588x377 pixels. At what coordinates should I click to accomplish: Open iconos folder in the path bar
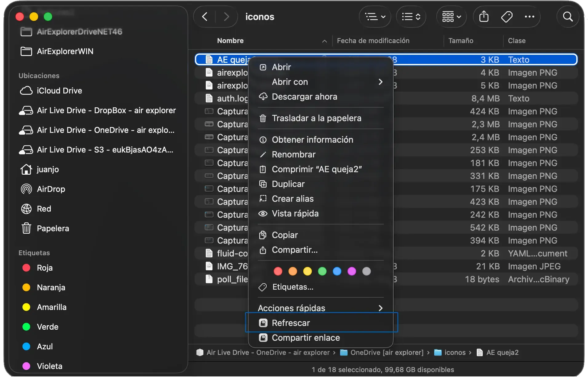[x=450, y=352]
